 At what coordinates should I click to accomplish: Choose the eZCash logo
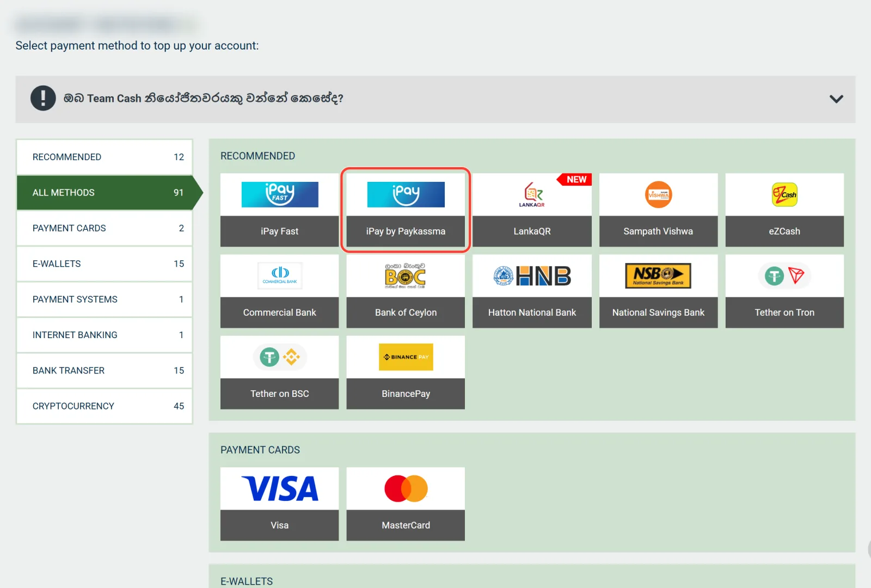[x=784, y=194]
